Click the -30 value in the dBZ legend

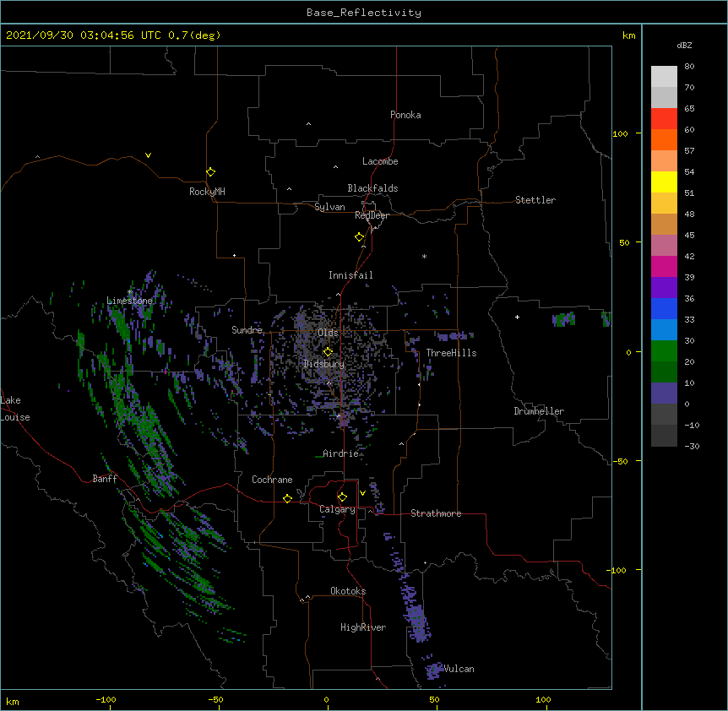tap(692, 446)
